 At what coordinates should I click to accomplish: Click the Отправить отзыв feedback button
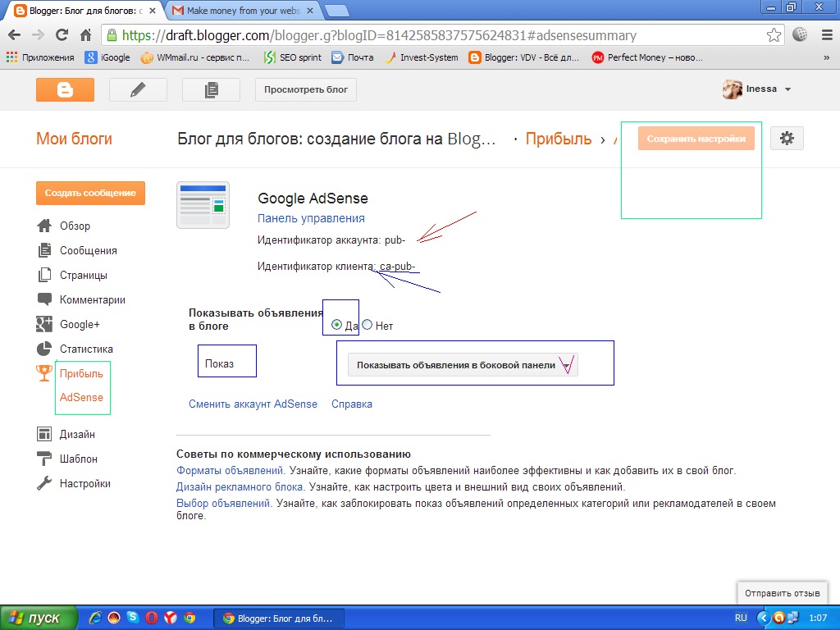782,593
